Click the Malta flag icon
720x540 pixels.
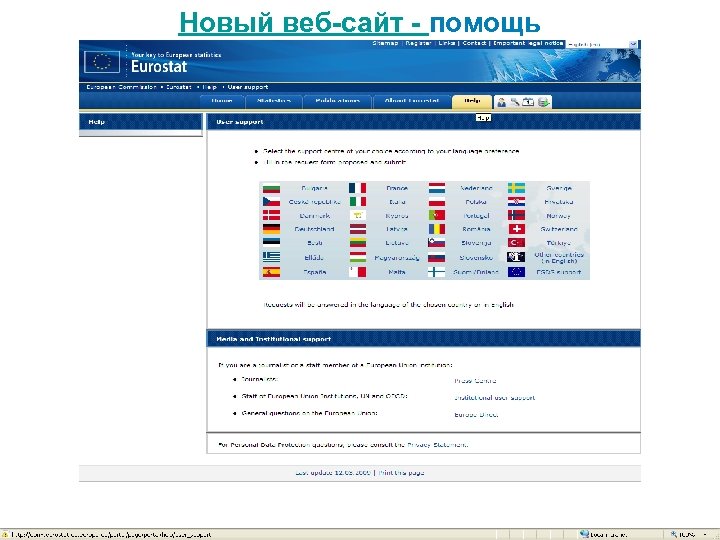357,272
